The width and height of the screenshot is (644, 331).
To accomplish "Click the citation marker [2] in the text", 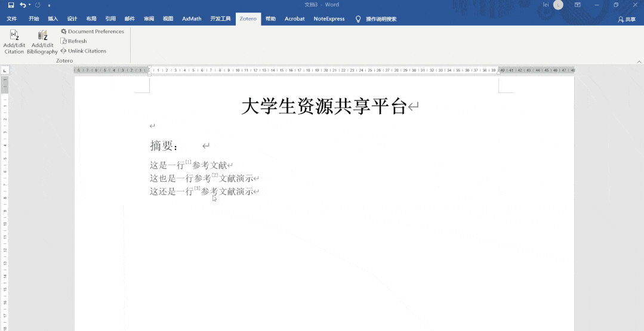I will [215, 175].
